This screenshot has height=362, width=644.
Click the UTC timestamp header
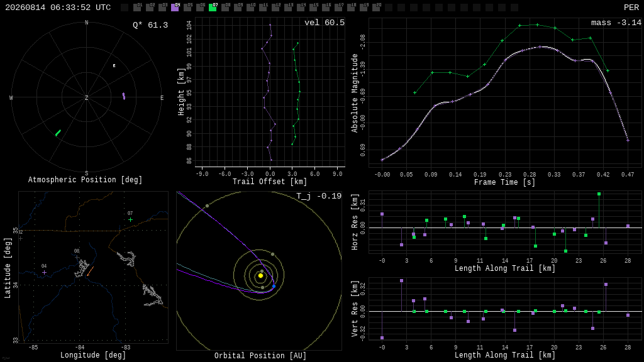(58, 8)
